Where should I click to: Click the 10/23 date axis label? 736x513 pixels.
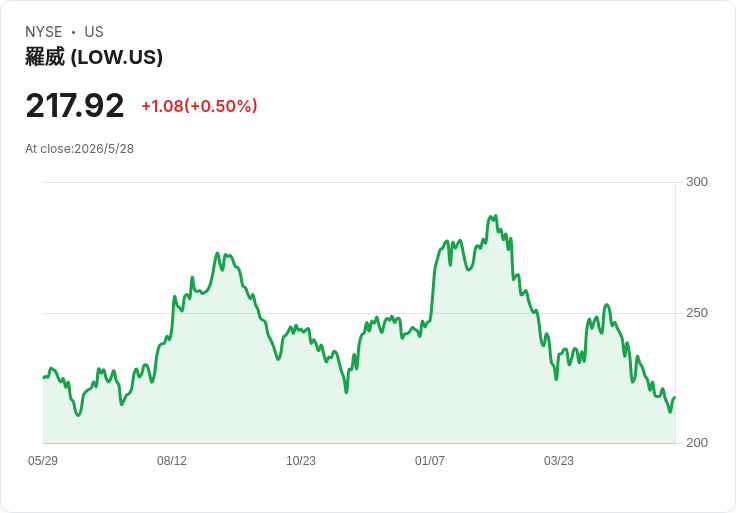(x=301, y=461)
